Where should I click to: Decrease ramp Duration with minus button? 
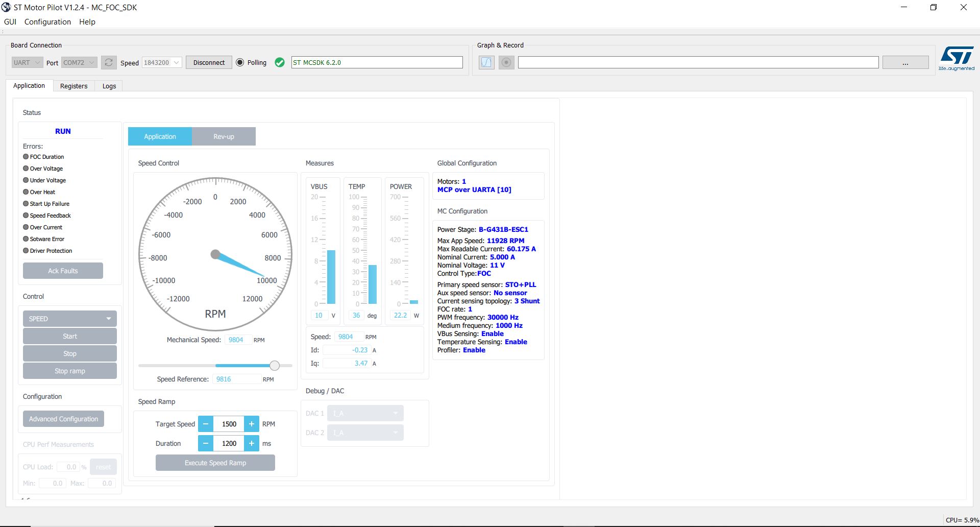[x=205, y=443]
